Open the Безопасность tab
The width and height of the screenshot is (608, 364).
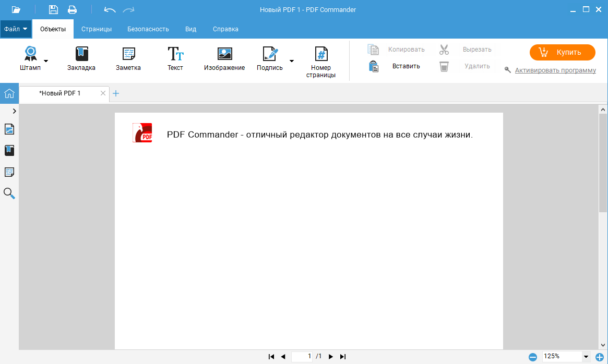[x=148, y=29]
